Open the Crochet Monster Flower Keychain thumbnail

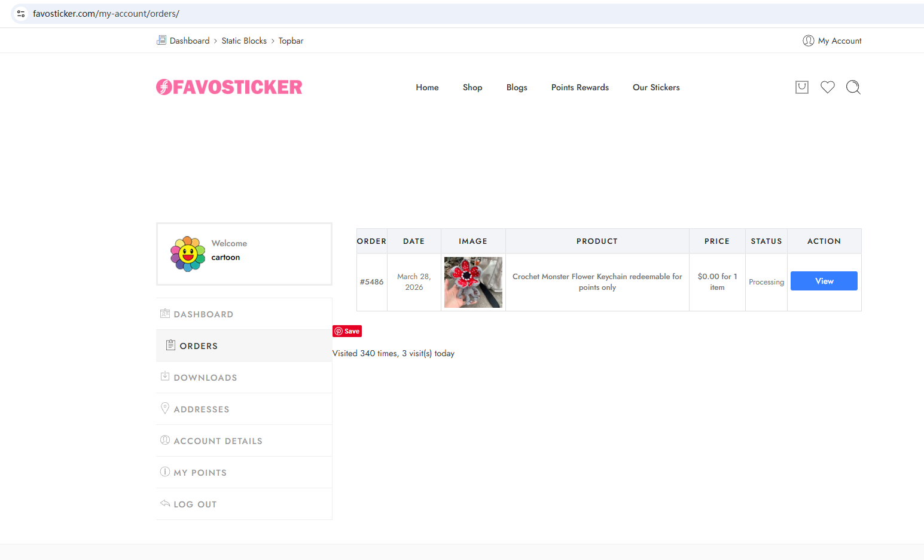click(473, 282)
